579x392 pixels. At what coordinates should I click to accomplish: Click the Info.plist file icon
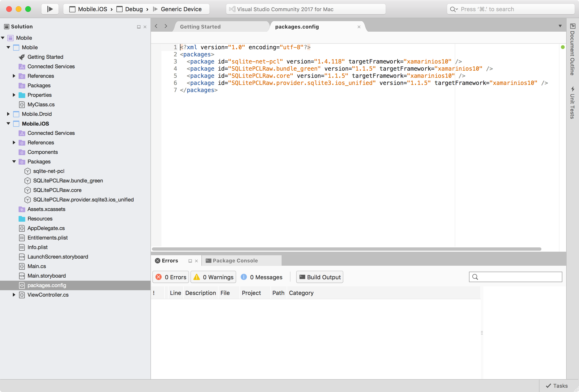(x=22, y=247)
